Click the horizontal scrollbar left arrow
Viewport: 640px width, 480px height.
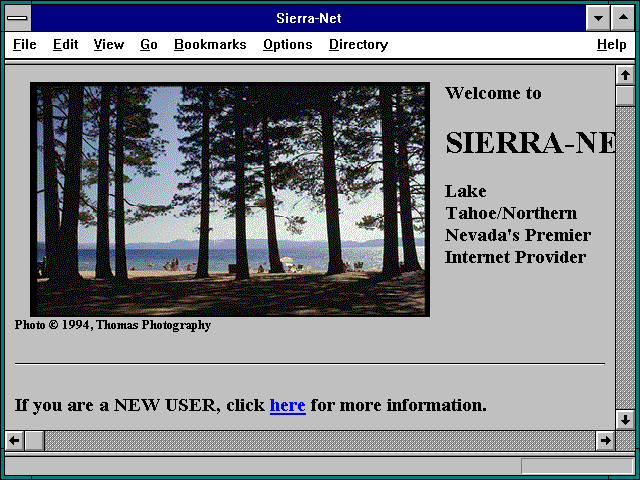(14, 440)
